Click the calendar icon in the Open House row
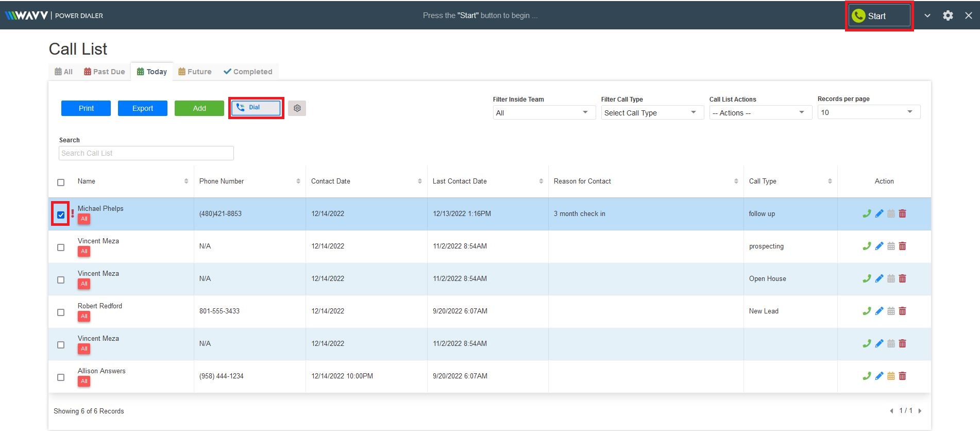The width and height of the screenshot is (980, 431). pos(891,278)
